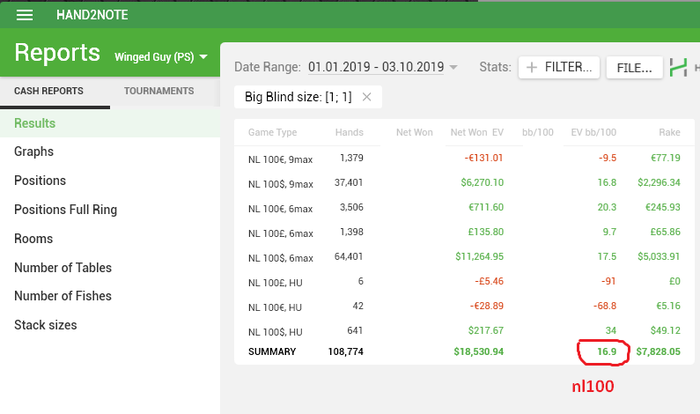Remove the Big Blind size filter
Image resolution: width=700 pixels, height=414 pixels.
(367, 97)
